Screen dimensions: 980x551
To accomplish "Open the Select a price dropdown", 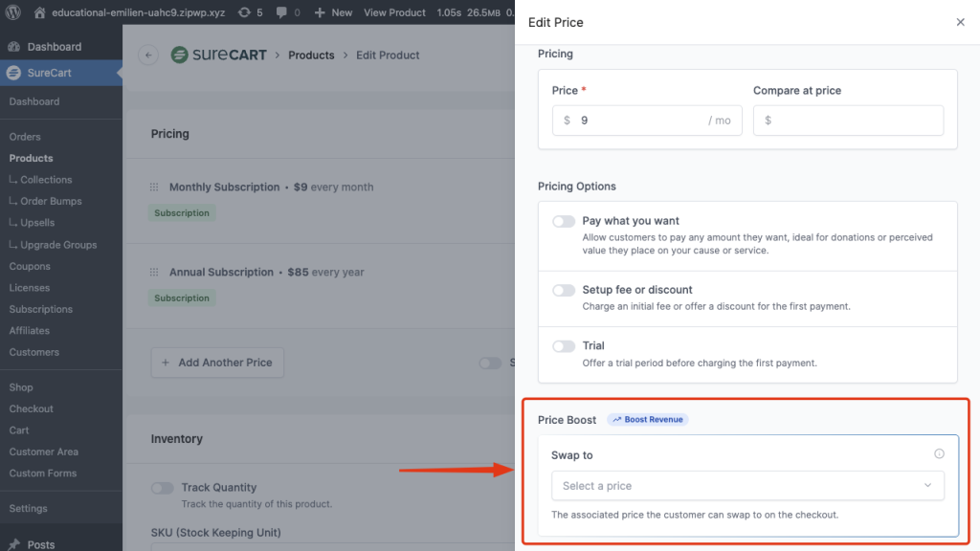I will pyautogui.click(x=747, y=486).
